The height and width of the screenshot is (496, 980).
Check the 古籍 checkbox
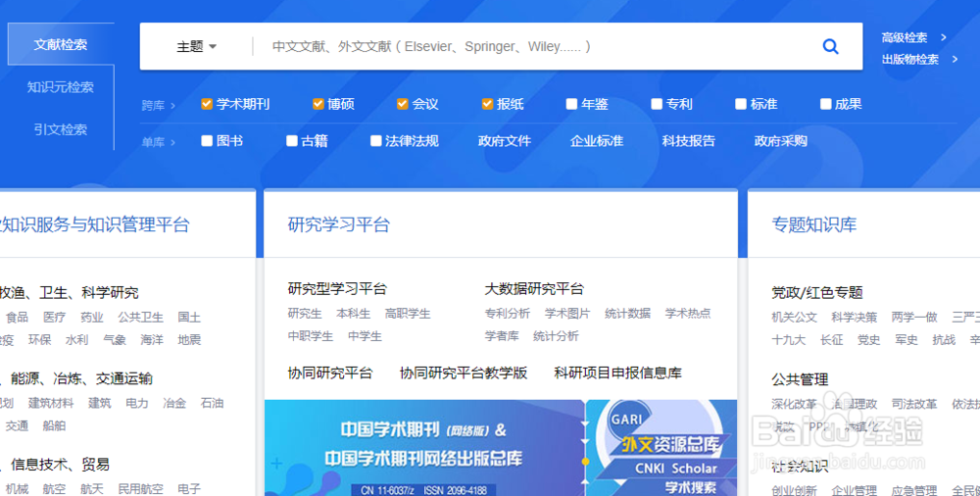pos(292,141)
